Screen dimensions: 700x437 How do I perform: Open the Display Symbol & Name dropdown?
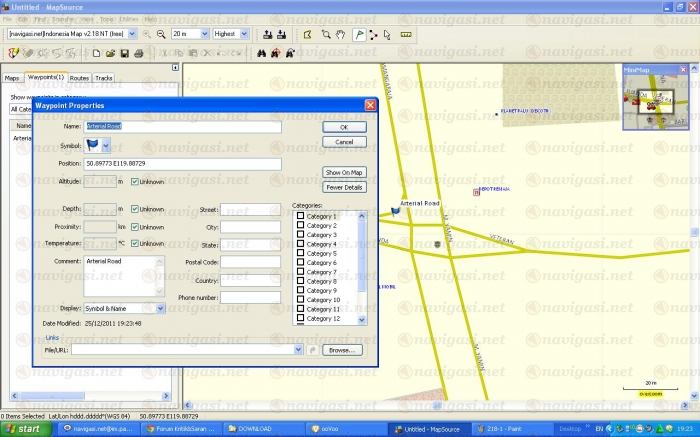coord(160,308)
